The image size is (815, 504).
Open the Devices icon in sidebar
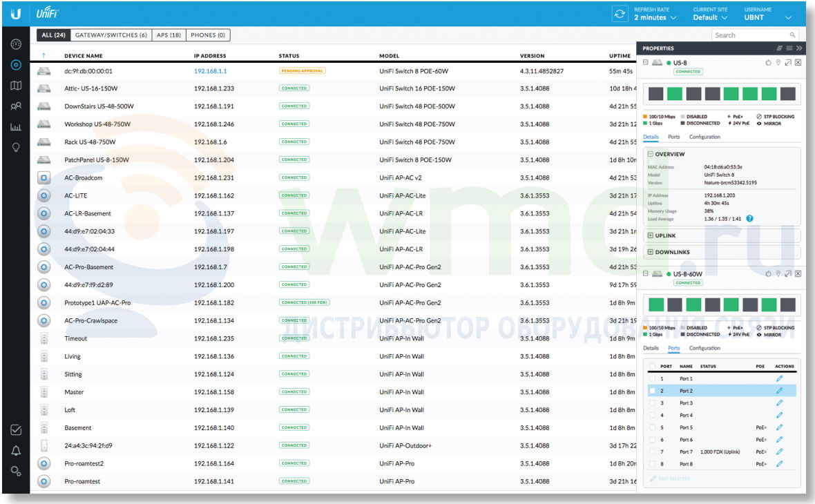[16, 65]
